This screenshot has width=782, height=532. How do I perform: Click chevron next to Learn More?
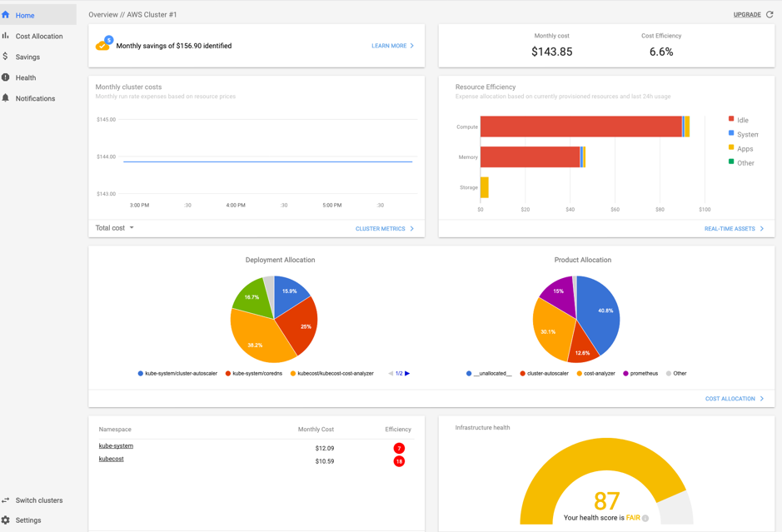[412, 45]
